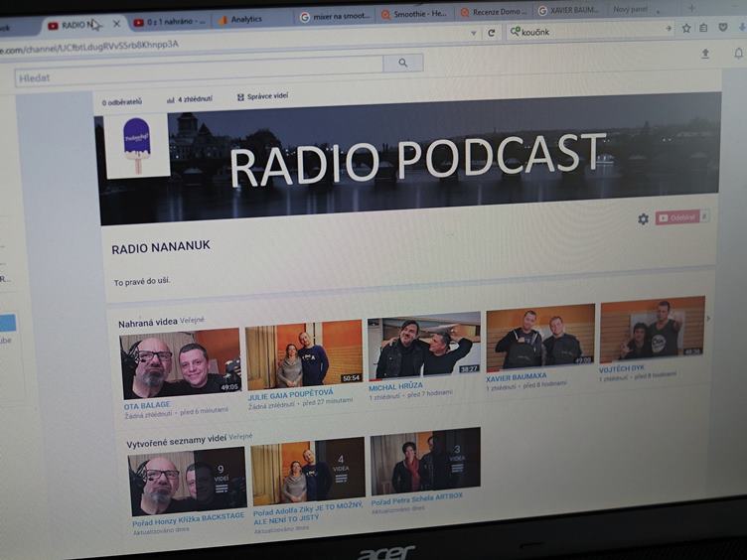Click 'Pořad Petra Schela ARTBOX' playlist link
This screenshot has width=747, height=560.
pos(417,499)
